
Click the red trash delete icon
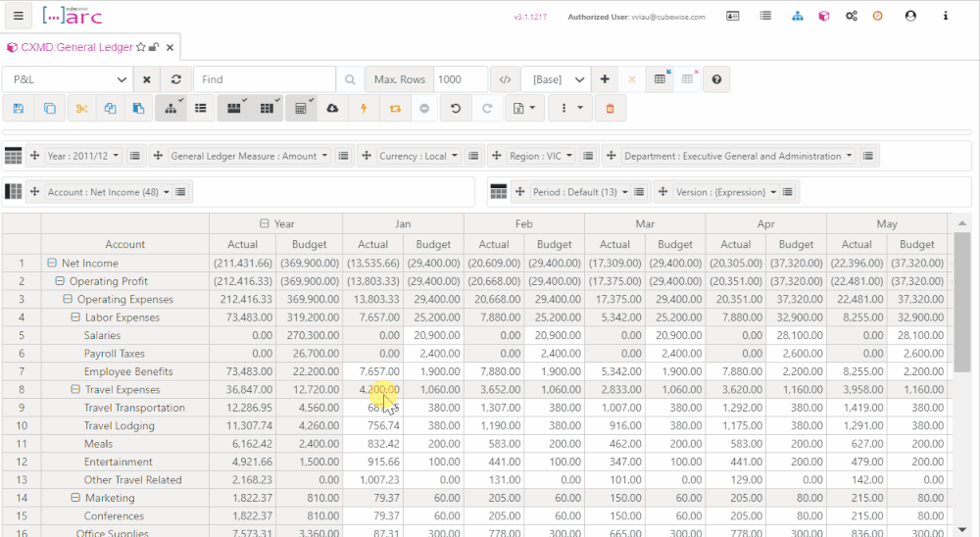tap(610, 108)
